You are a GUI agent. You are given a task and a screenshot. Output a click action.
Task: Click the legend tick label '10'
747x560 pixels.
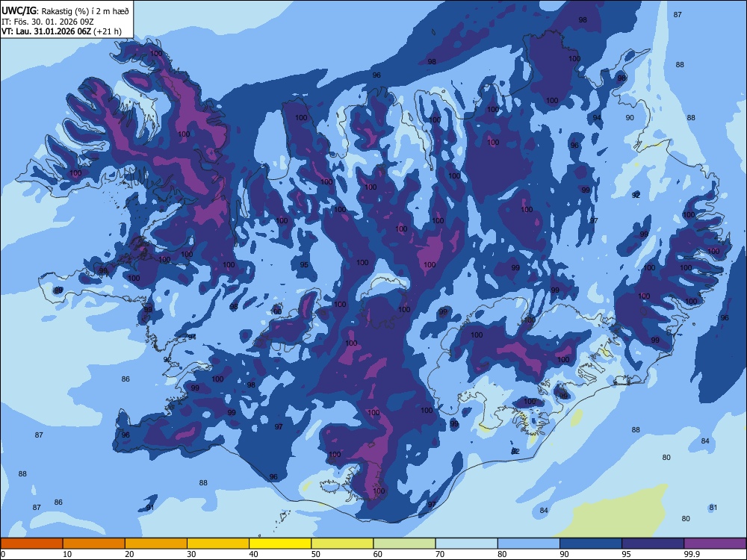click(x=67, y=554)
